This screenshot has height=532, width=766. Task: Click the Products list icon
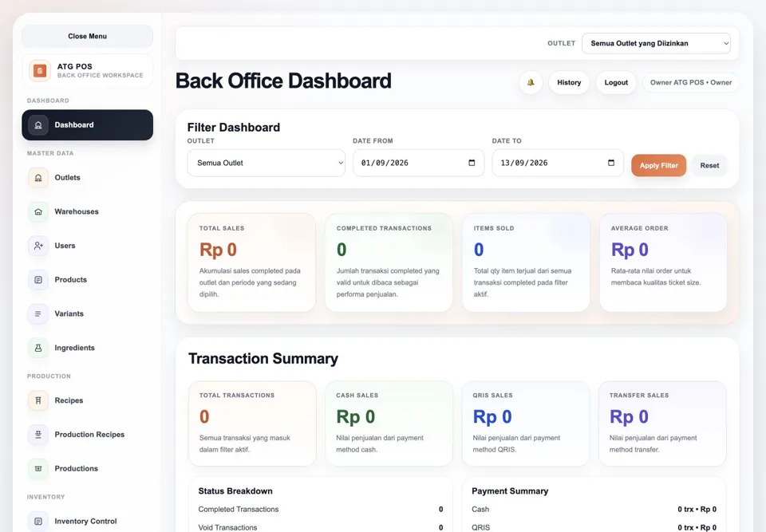[38, 280]
